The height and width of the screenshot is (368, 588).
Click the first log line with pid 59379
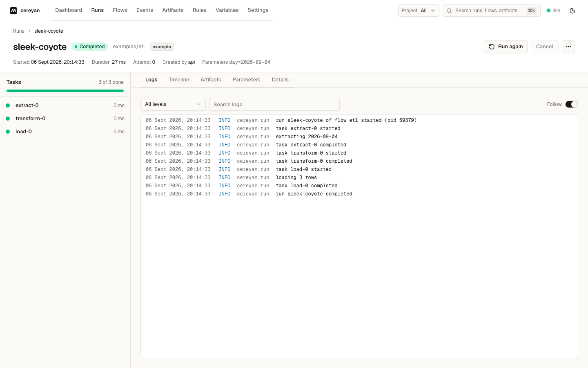(x=359, y=120)
